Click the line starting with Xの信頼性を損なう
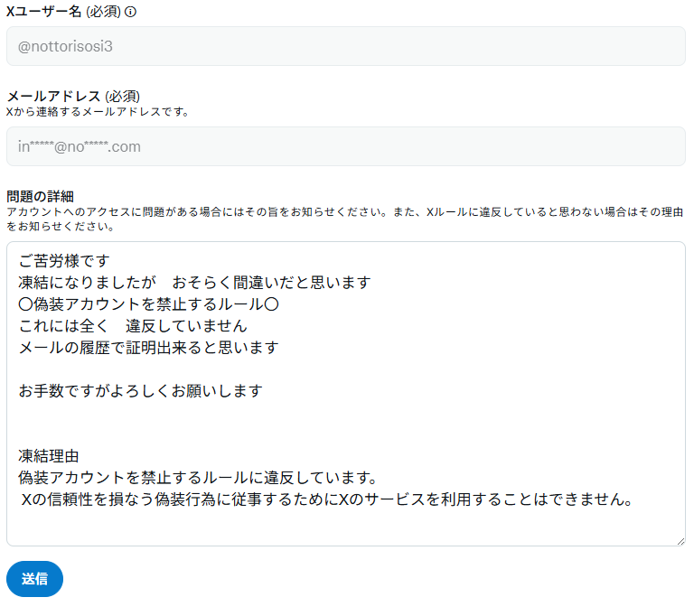The height and width of the screenshot is (616, 694). pos(325,499)
